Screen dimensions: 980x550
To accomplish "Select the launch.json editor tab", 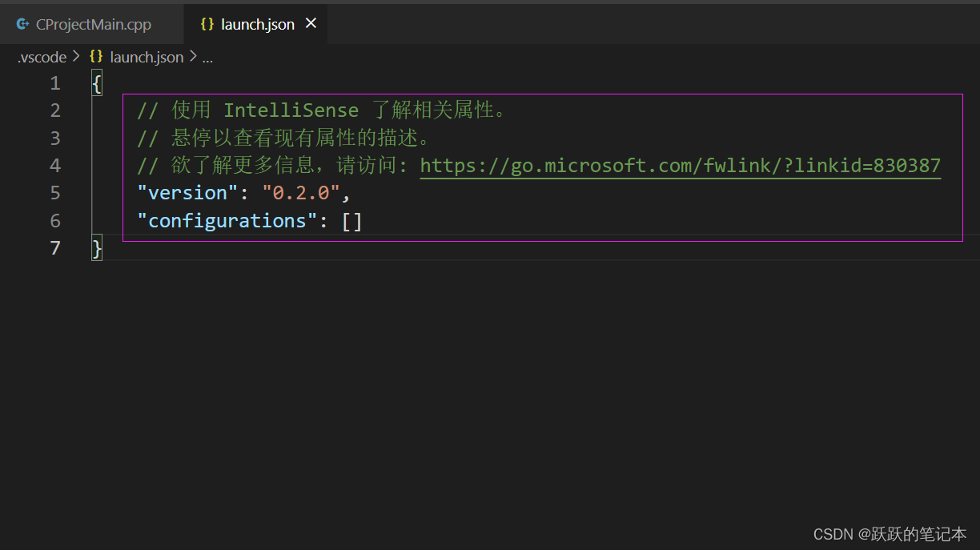I will point(255,24).
